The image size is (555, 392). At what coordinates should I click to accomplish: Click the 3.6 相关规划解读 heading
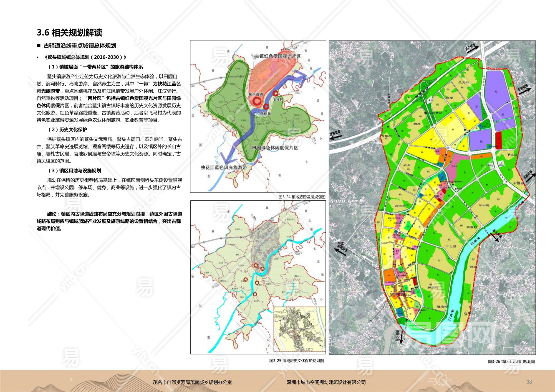click(69, 32)
